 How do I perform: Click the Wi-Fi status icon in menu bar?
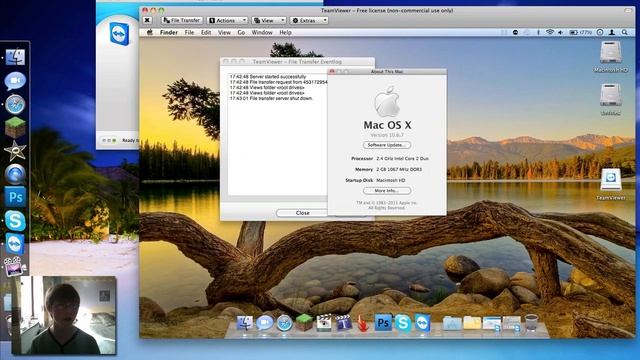tap(550, 32)
